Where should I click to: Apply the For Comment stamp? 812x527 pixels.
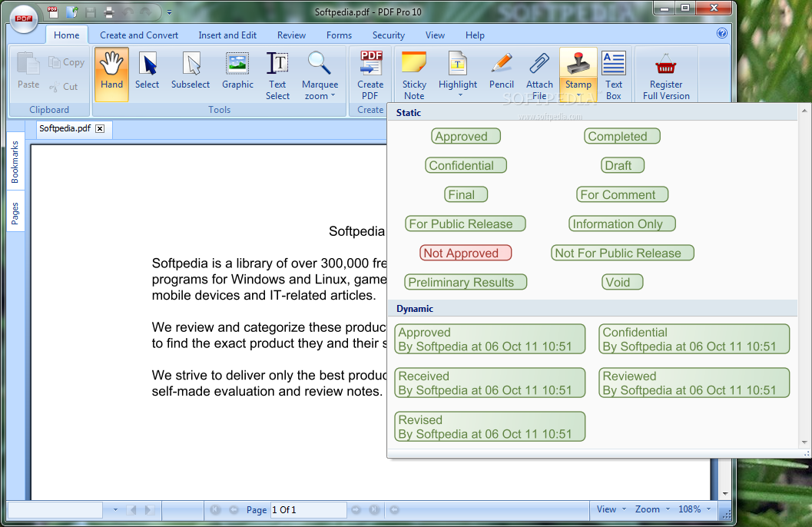pyautogui.click(x=622, y=194)
